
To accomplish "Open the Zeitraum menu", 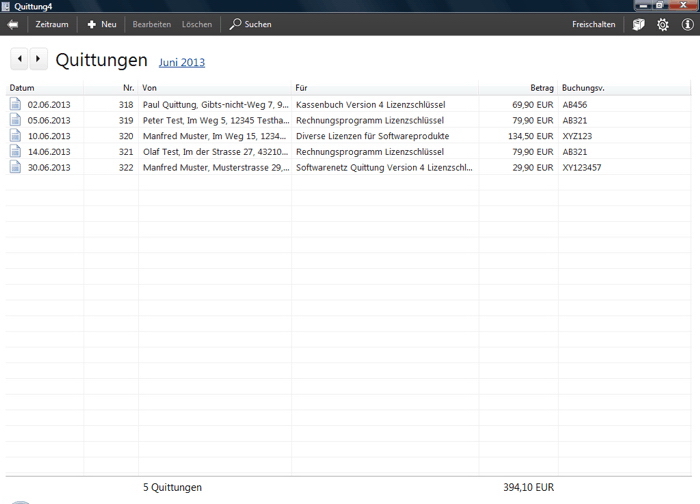I will click(52, 24).
